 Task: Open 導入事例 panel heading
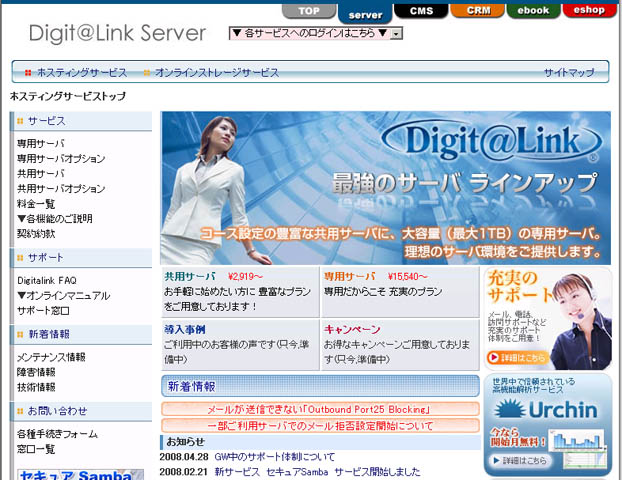(185, 330)
